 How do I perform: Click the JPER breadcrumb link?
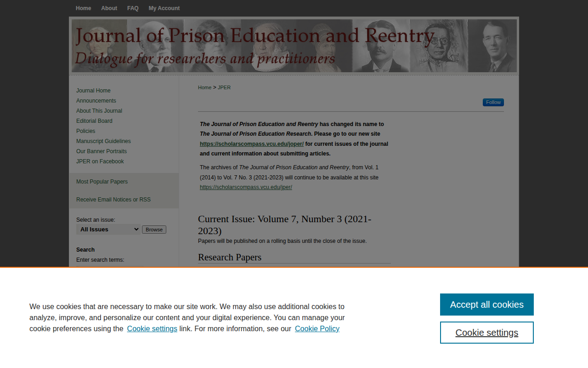tap(224, 87)
